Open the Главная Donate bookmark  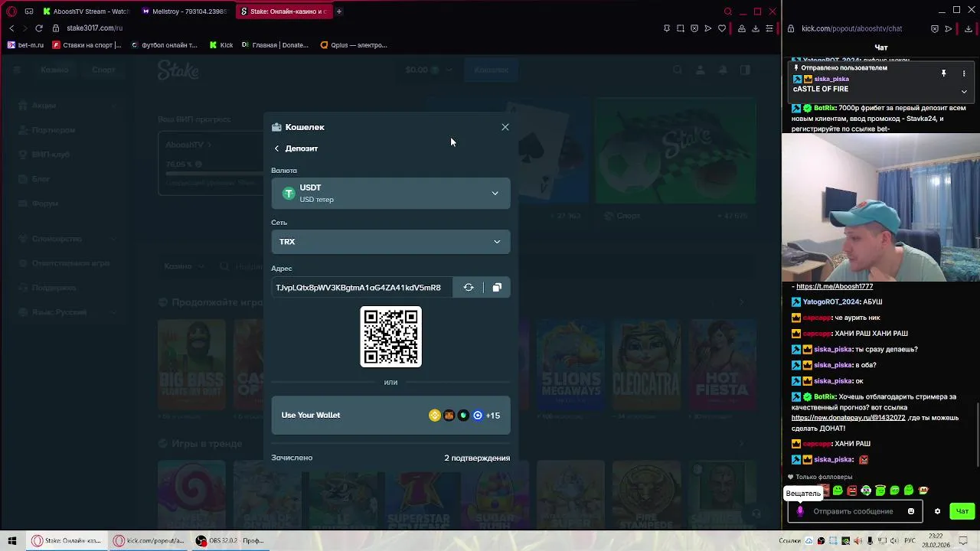[275, 45]
